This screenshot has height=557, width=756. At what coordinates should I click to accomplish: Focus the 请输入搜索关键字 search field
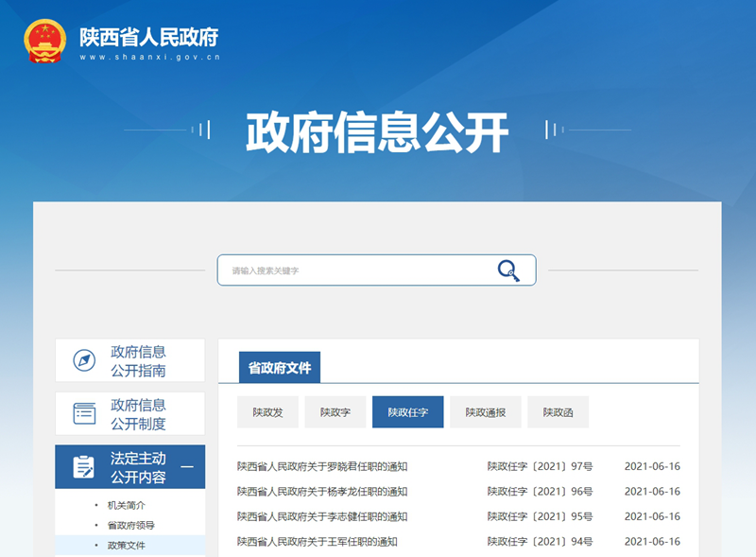point(376,270)
